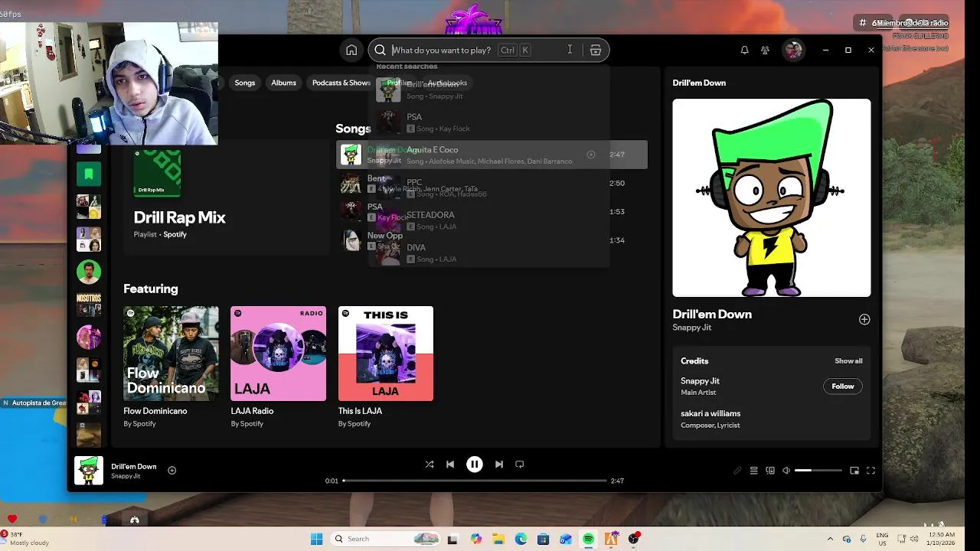Click the 2:50 duration on Bent row
This screenshot has width=980, height=551.
click(617, 184)
